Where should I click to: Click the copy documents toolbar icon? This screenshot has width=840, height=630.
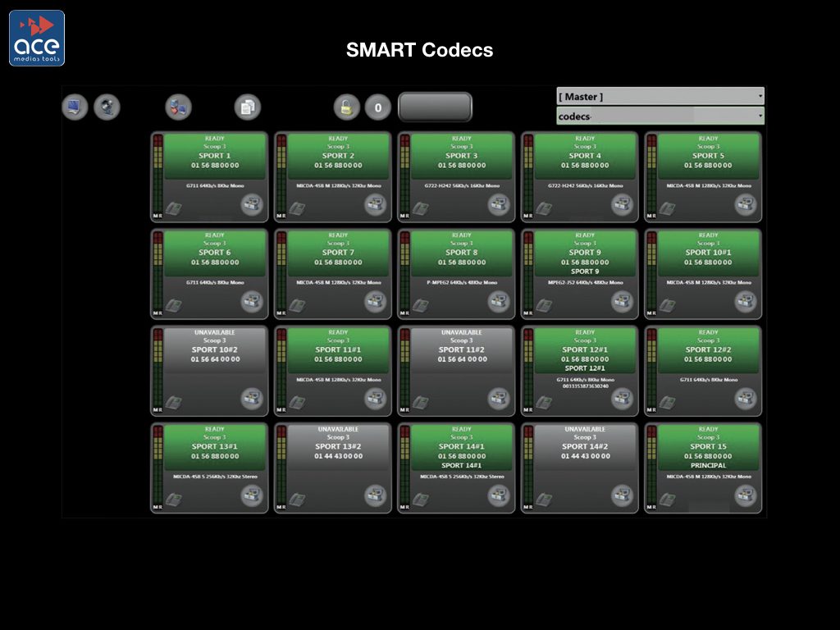tap(248, 107)
